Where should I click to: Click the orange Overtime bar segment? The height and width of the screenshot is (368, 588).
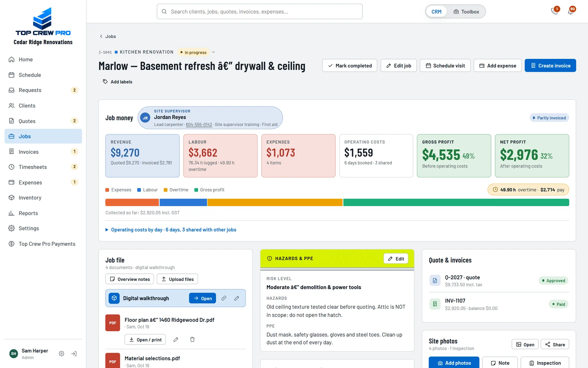click(x=275, y=202)
